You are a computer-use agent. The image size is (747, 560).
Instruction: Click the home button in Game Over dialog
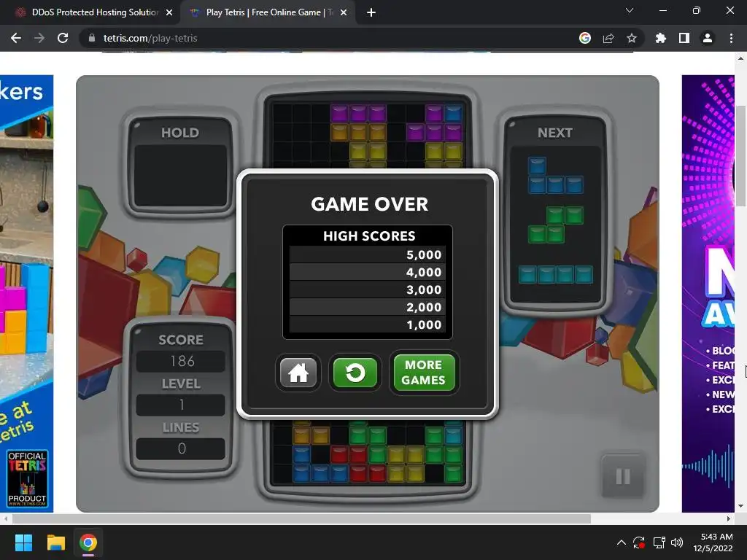(298, 373)
